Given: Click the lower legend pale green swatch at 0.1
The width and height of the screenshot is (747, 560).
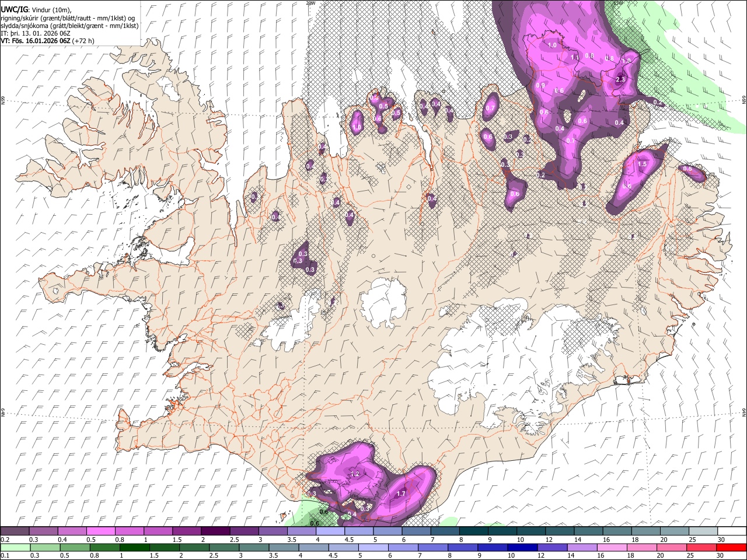Looking at the screenshot, I should pos(15,548).
